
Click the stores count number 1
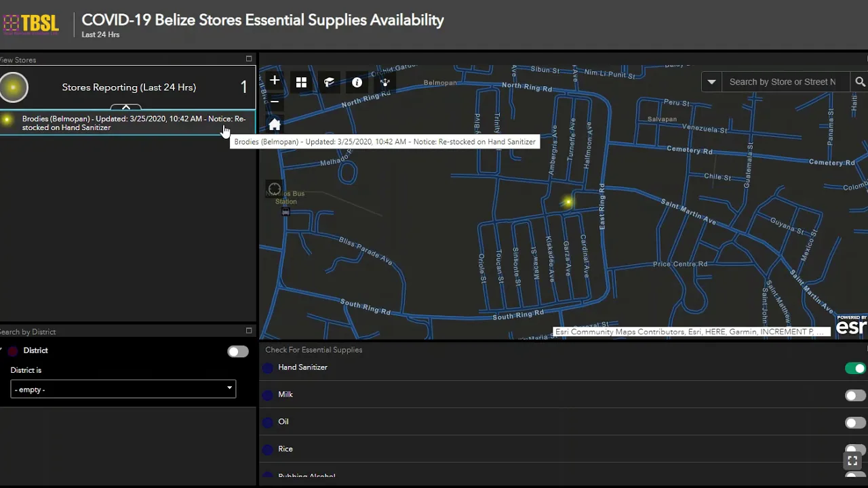[x=244, y=87]
